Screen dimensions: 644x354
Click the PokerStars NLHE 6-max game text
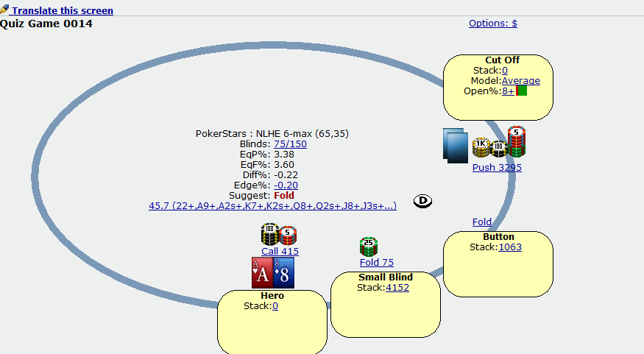[272, 134]
